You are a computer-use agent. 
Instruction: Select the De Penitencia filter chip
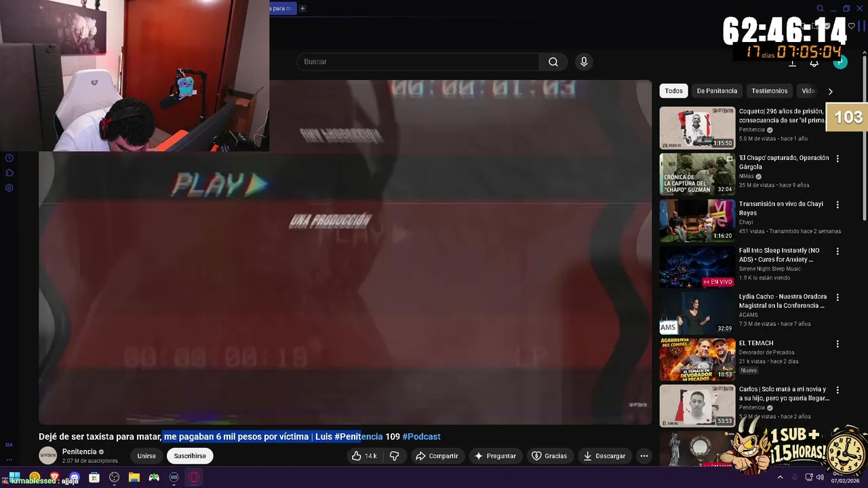click(717, 91)
